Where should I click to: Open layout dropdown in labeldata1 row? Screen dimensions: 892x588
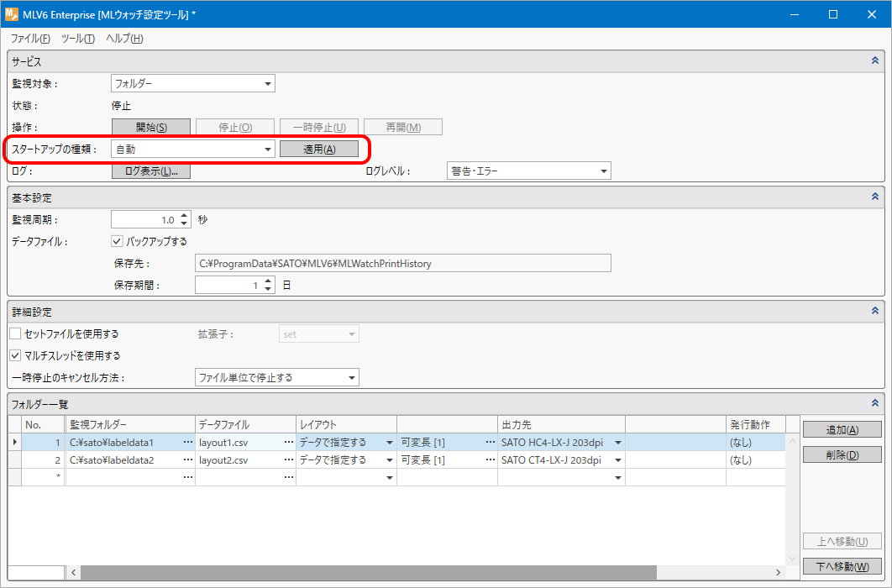[390, 443]
